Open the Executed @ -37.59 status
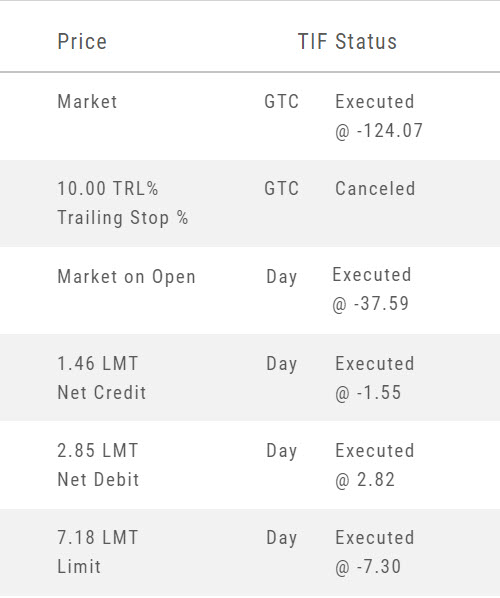 coord(372,289)
